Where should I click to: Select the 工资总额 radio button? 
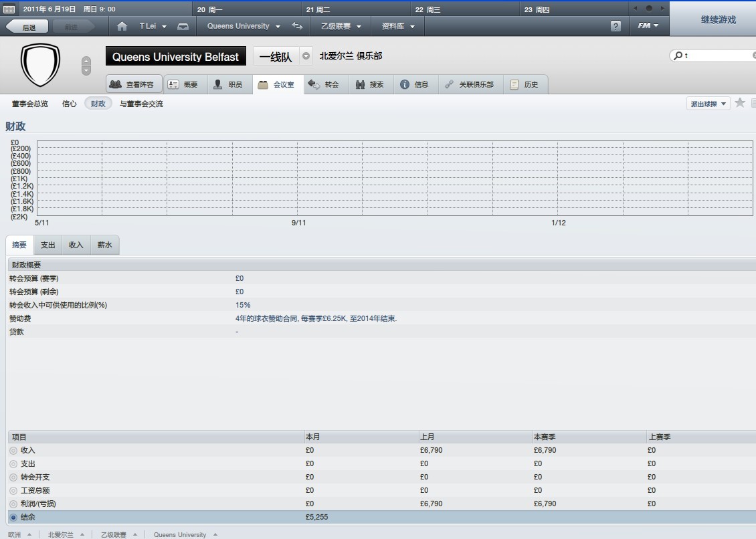point(13,491)
